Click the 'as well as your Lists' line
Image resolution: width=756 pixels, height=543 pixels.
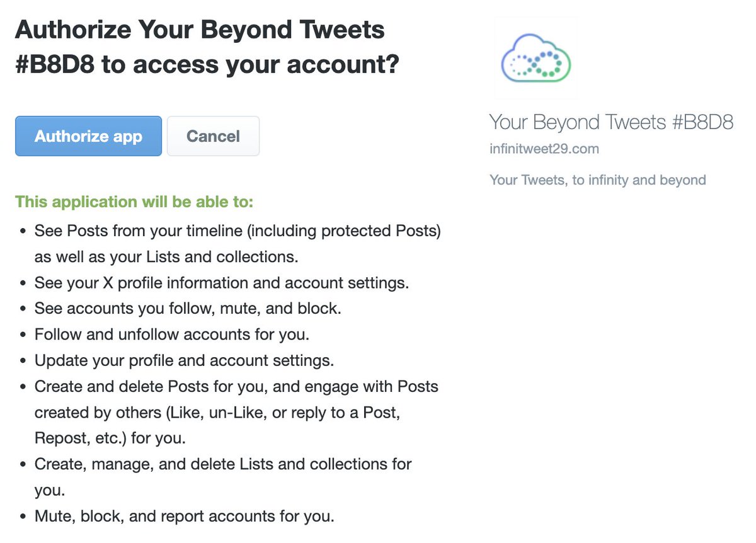point(166,258)
